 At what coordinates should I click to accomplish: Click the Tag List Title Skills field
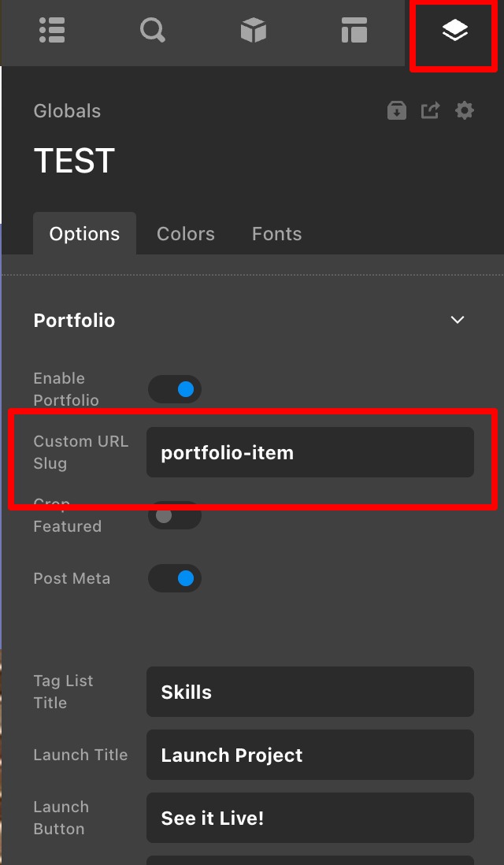[x=310, y=692]
